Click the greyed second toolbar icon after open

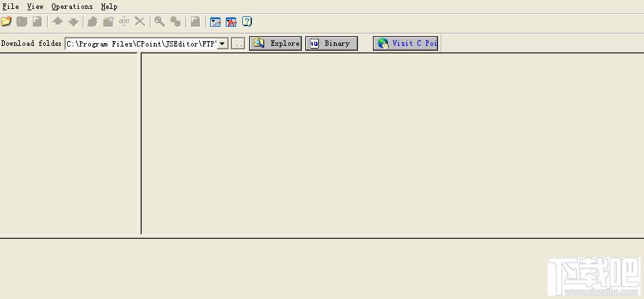(22, 21)
